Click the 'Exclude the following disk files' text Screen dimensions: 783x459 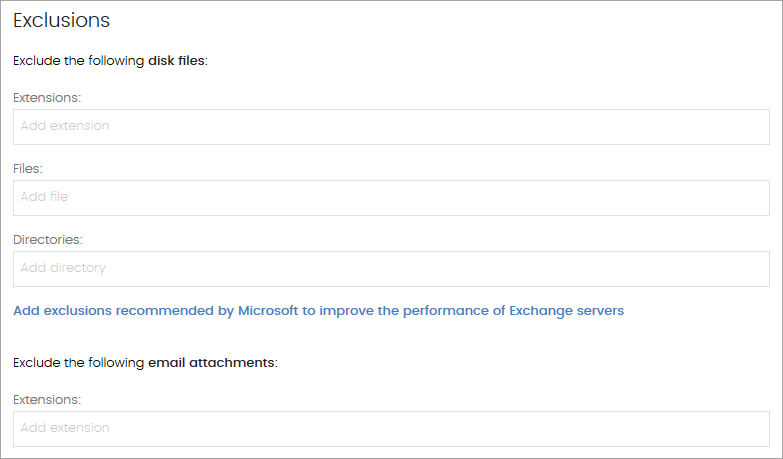pyautogui.click(x=109, y=61)
